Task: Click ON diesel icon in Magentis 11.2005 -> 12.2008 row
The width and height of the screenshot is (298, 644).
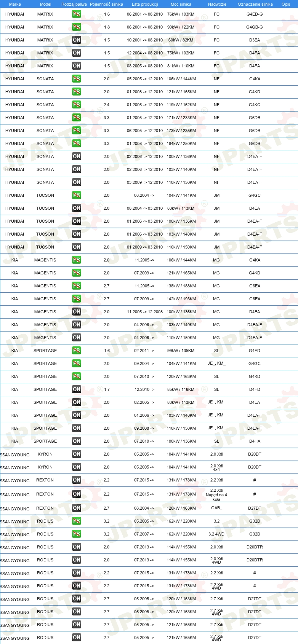Action: coord(77,312)
